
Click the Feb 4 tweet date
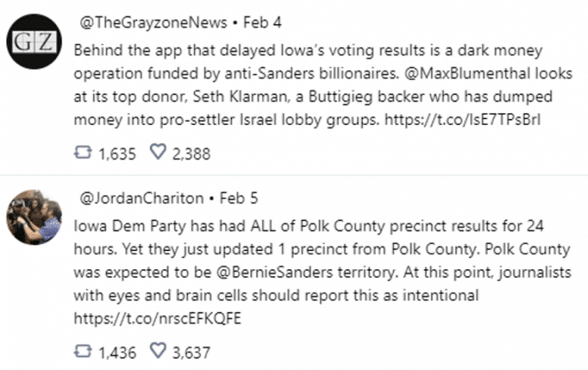[x=262, y=23]
